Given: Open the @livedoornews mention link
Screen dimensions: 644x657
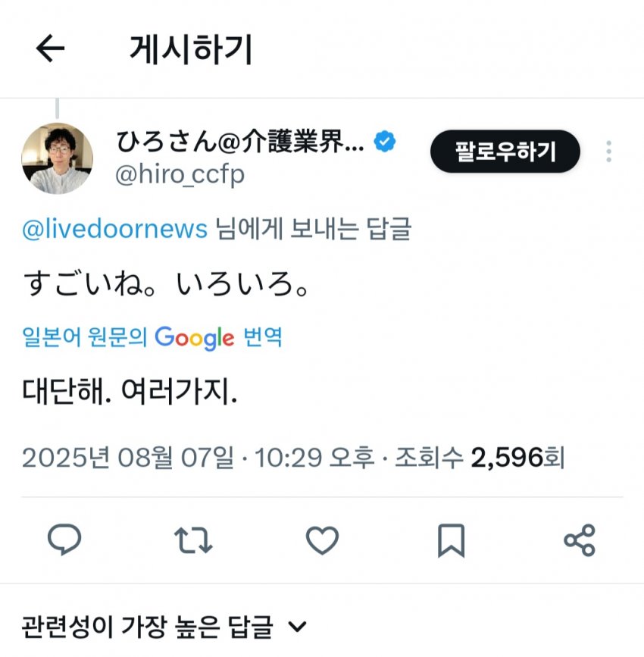Looking at the screenshot, I should tap(115, 229).
